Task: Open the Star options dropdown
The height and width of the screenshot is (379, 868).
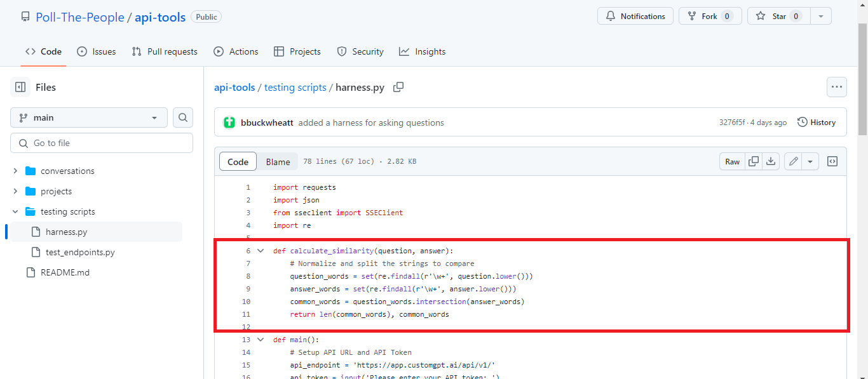Action: tap(821, 16)
